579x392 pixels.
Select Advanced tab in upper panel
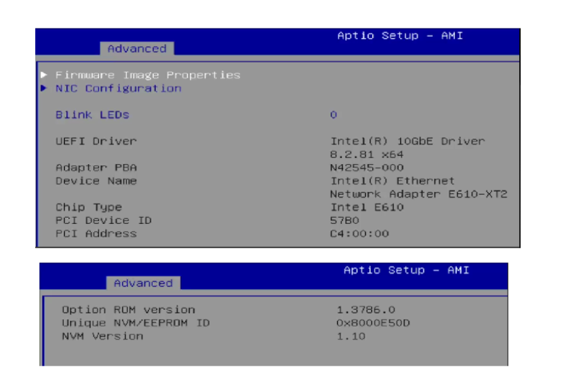[137, 48]
